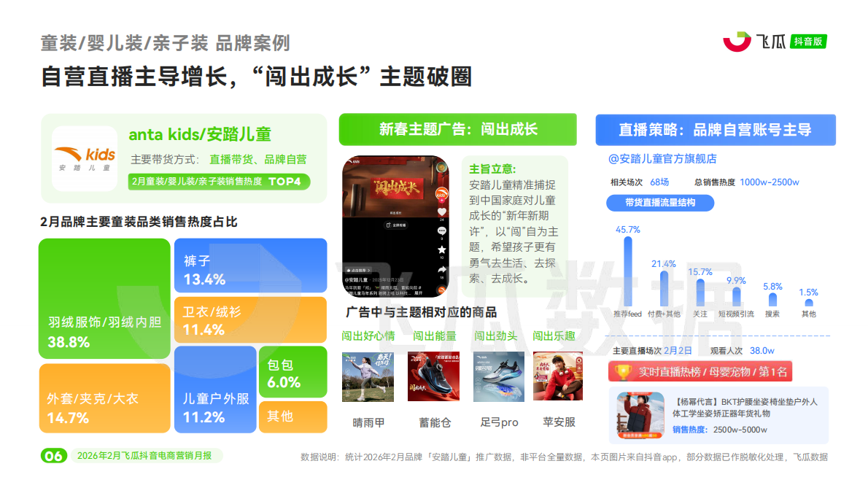The image size is (868, 488).
Task: Click the 童装/婴儿装/亲子装 品牌案例 subtitle
Action: pos(165,43)
